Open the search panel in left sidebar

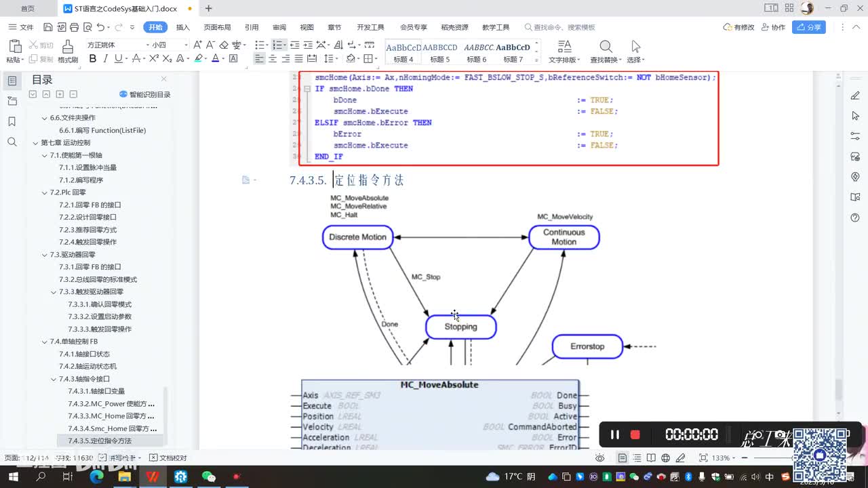12,142
